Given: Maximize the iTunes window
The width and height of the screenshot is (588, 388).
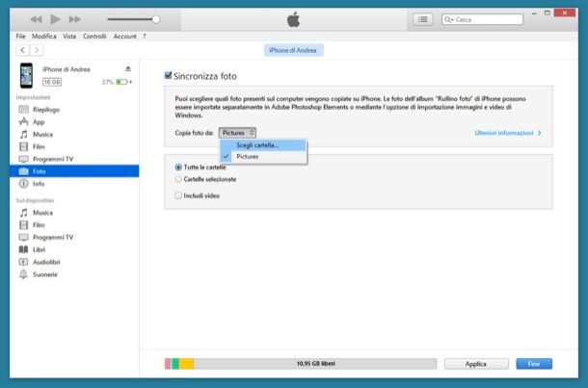Looking at the screenshot, I should (x=548, y=13).
